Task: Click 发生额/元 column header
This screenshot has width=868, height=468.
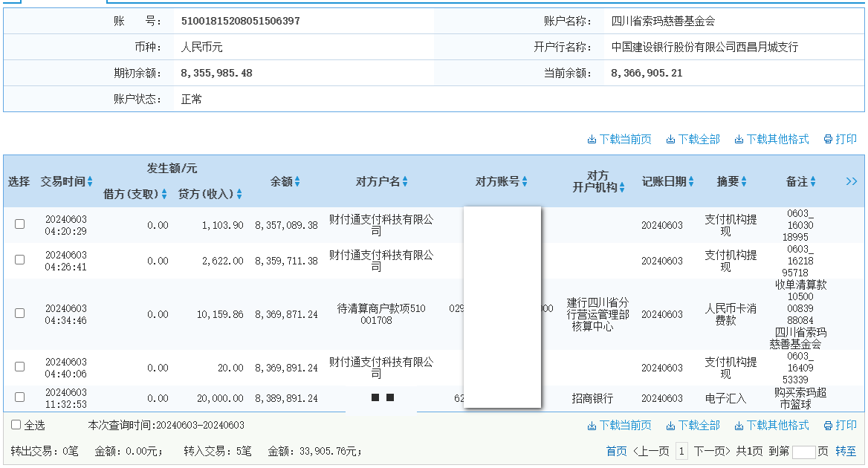Action: (172, 168)
